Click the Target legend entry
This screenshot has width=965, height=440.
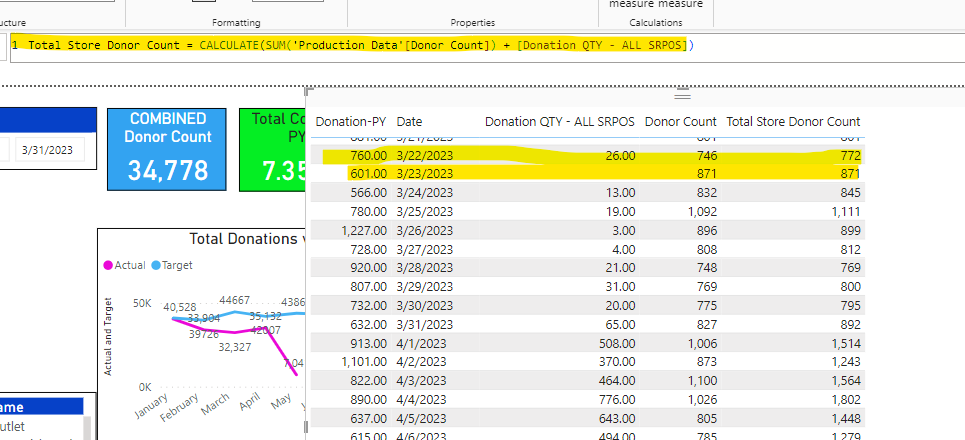172,265
